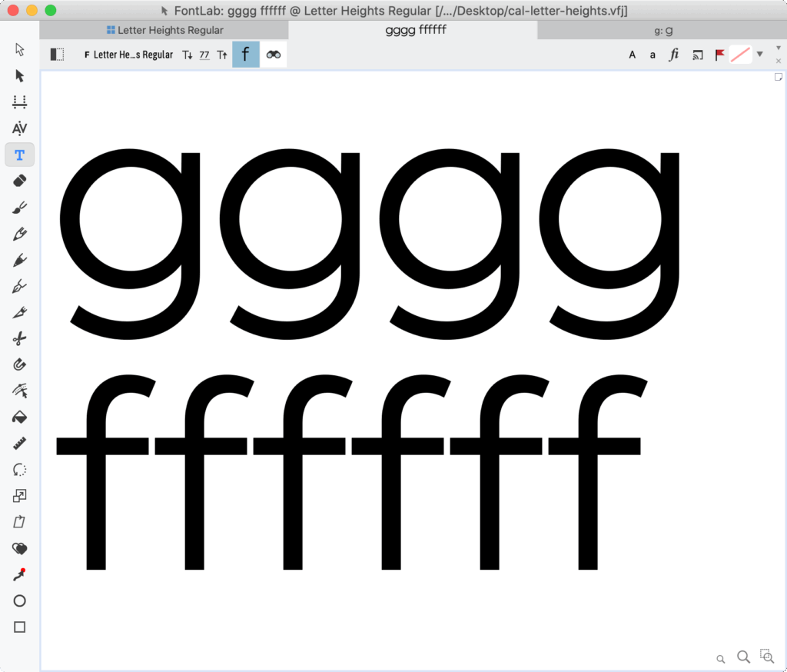Select the Kerning (AV) tool

[20, 128]
